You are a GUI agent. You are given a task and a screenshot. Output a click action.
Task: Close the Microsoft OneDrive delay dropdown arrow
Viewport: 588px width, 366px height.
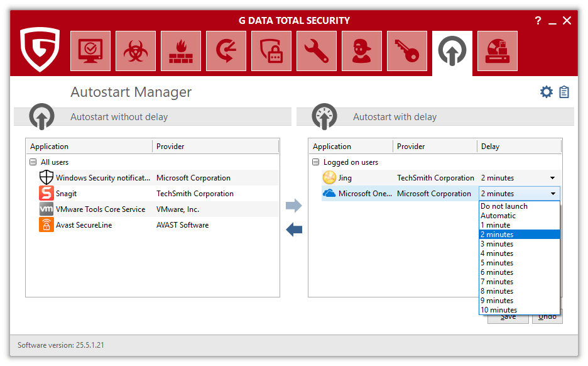click(x=553, y=194)
